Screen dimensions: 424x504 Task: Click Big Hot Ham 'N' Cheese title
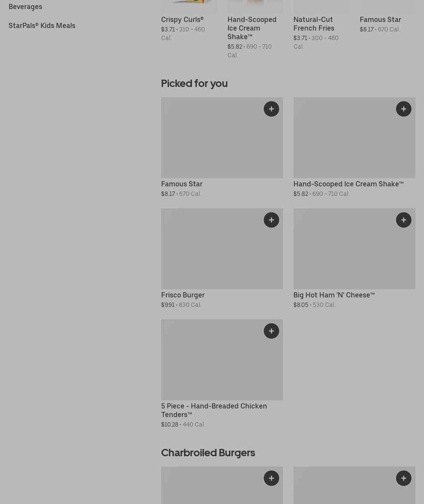[334, 295]
